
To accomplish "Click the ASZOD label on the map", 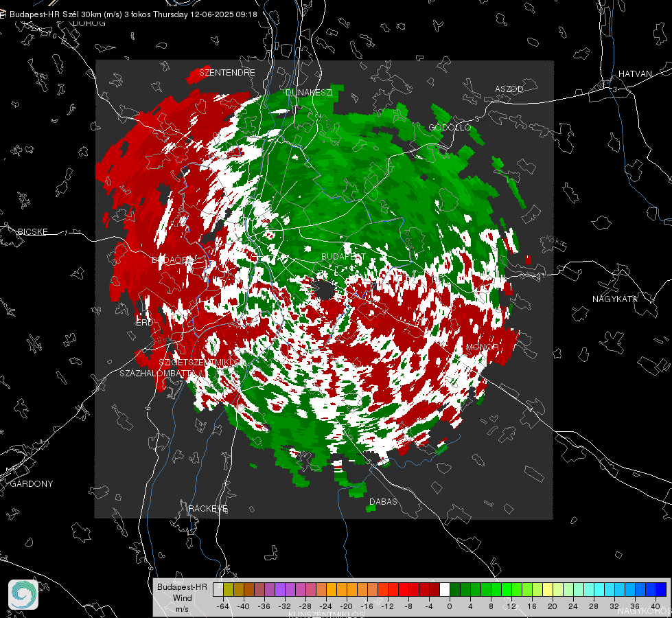I will click(x=509, y=89).
